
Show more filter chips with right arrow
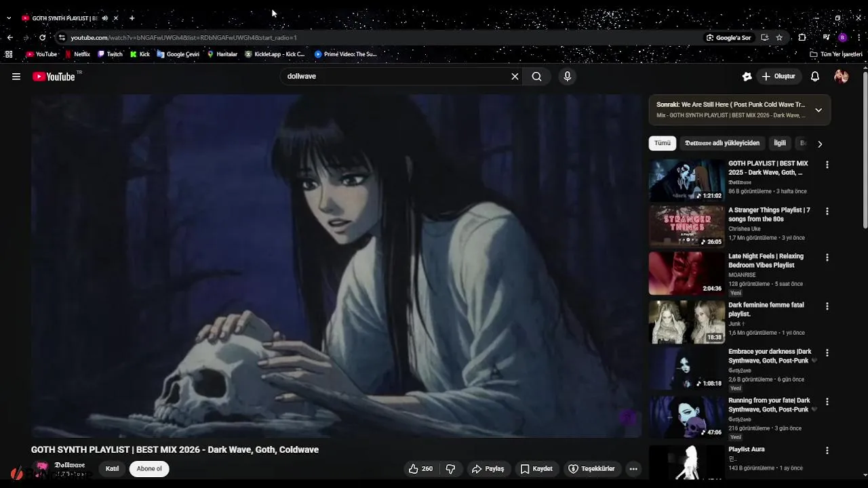tap(820, 144)
